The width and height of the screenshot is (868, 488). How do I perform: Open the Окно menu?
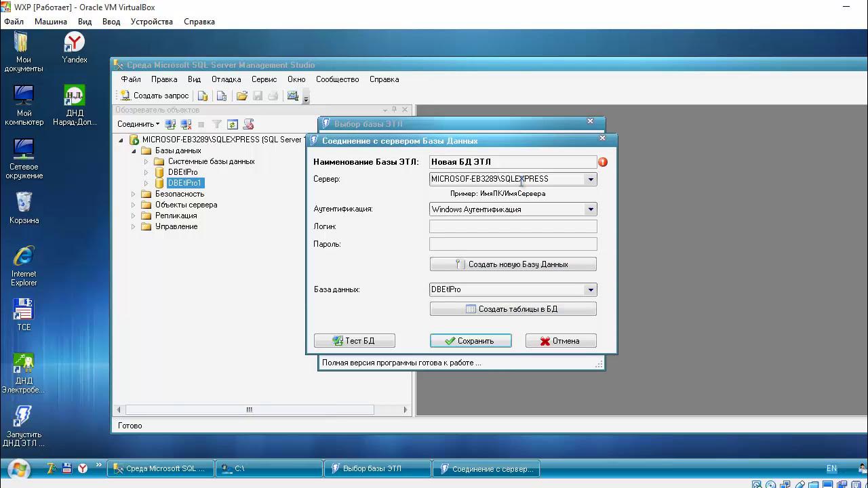pos(296,79)
